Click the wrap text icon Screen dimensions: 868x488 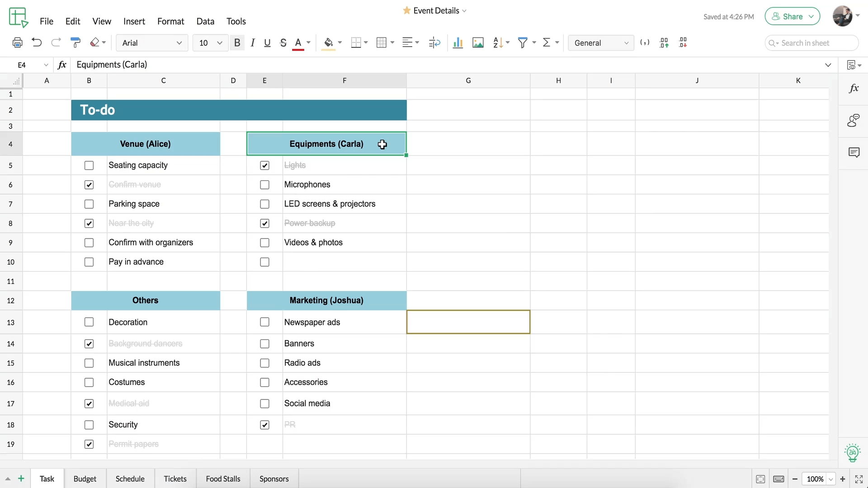(x=434, y=43)
